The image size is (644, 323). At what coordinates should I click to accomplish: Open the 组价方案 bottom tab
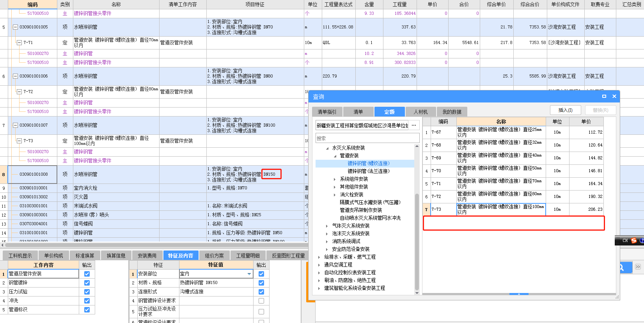(214, 256)
